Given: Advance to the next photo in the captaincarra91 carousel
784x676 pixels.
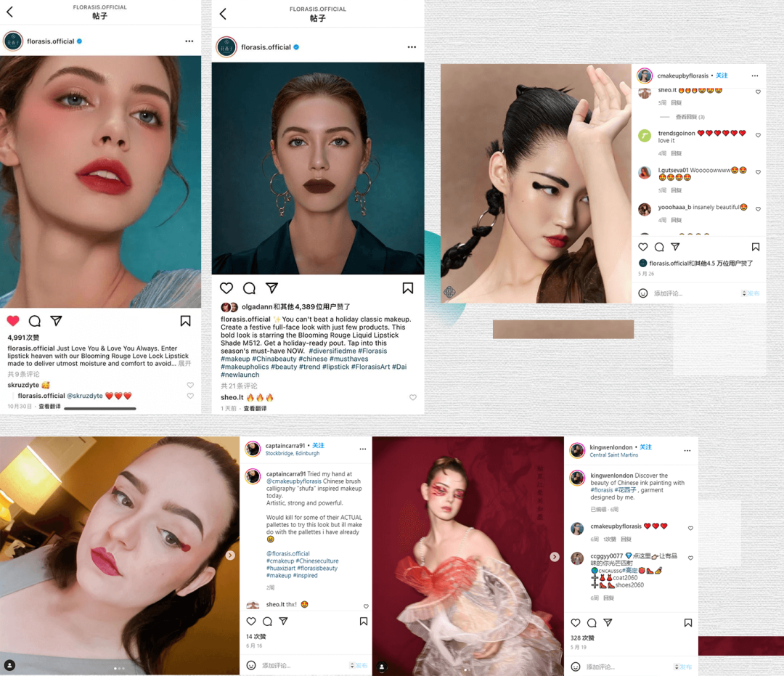Looking at the screenshot, I should [230, 555].
